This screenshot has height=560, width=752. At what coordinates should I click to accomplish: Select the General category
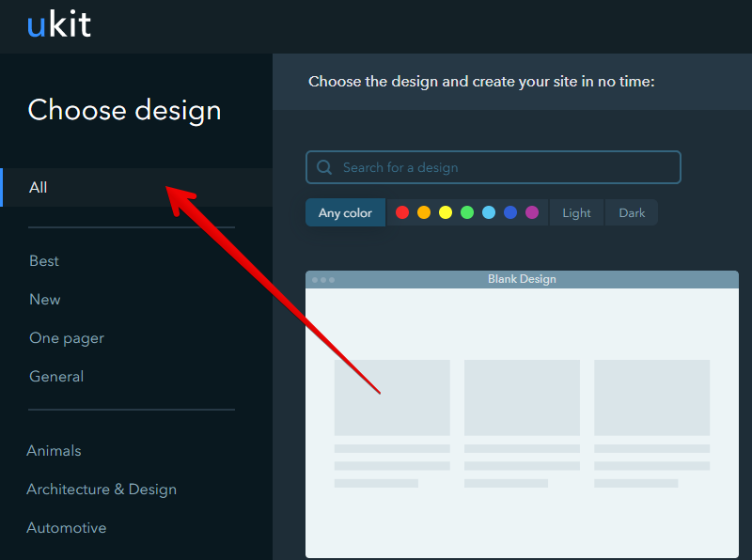point(56,377)
